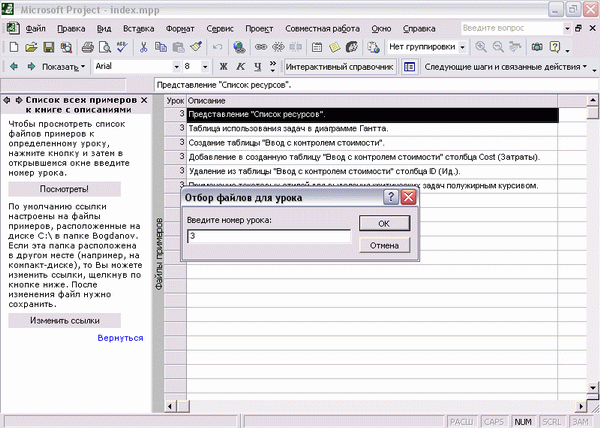Open the Окно menu

click(x=381, y=29)
